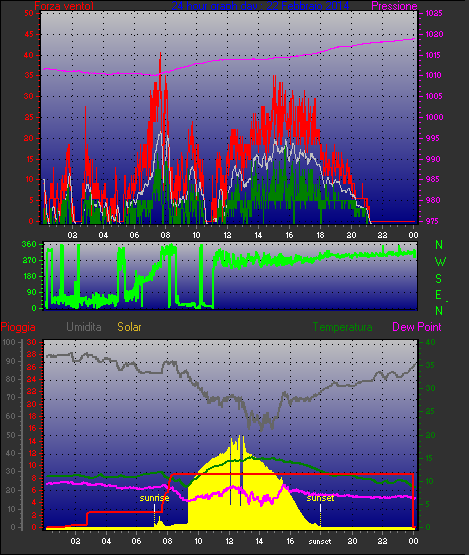This screenshot has height=555, width=469.
Task: Click the S compass direction label
Action: pyautogui.click(x=439, y=279)
